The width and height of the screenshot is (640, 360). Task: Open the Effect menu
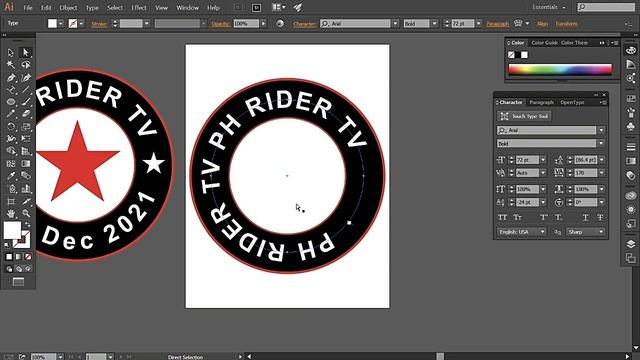click(x=139, y=7)
